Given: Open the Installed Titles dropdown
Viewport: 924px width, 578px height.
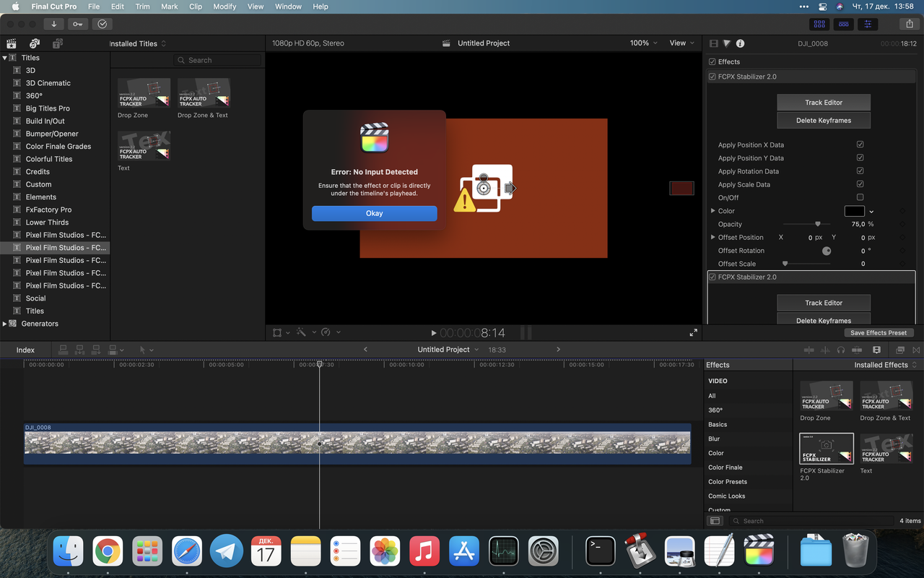Looking at the screenshot, I should (137, 43).
